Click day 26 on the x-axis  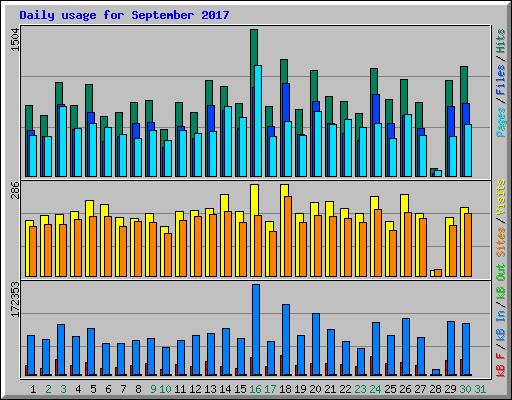coord(405,389)
